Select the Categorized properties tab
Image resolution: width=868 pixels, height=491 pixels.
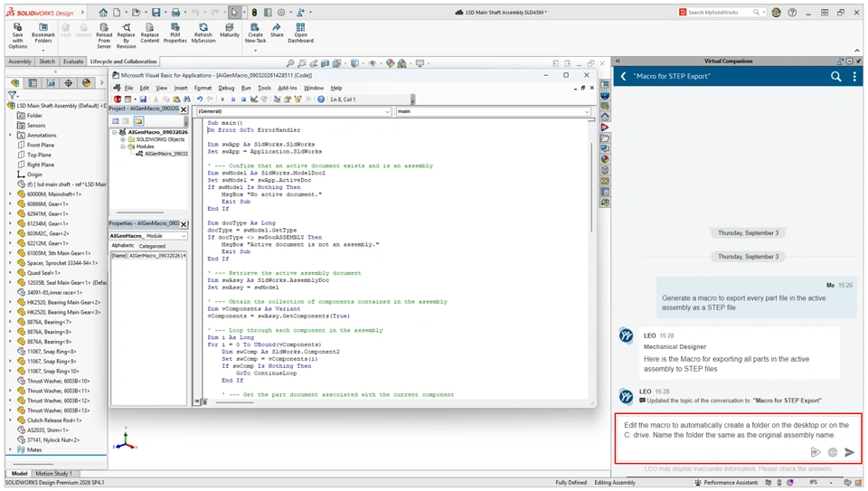pyautogui.click(x=152, y=246)
